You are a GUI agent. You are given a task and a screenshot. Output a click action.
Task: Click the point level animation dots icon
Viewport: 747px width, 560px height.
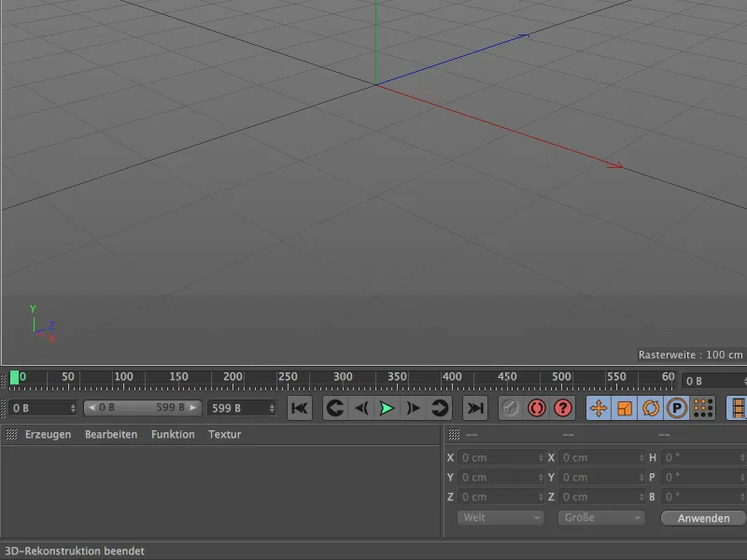click(x=701, y=406)
